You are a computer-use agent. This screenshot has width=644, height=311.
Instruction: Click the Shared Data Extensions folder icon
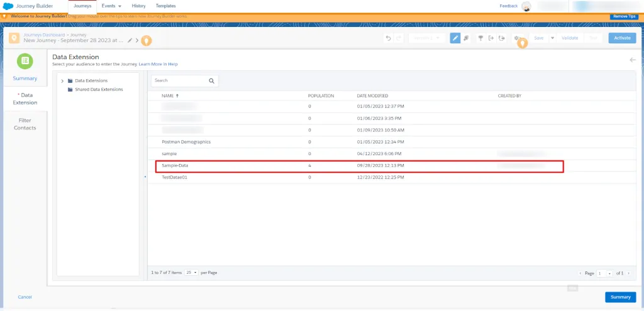pos(70,89)
